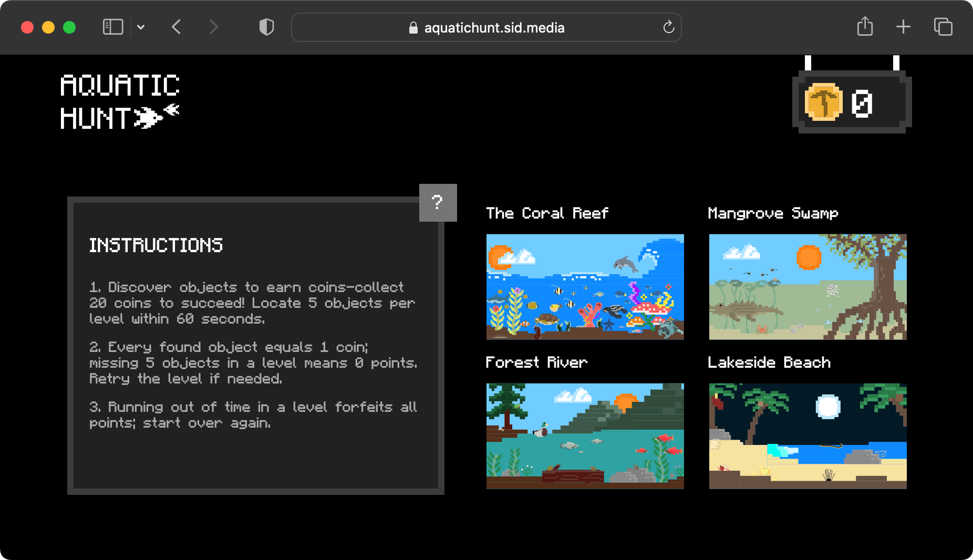Click the gold coin icon
973x560 pixels.
(x=823, y=102)
